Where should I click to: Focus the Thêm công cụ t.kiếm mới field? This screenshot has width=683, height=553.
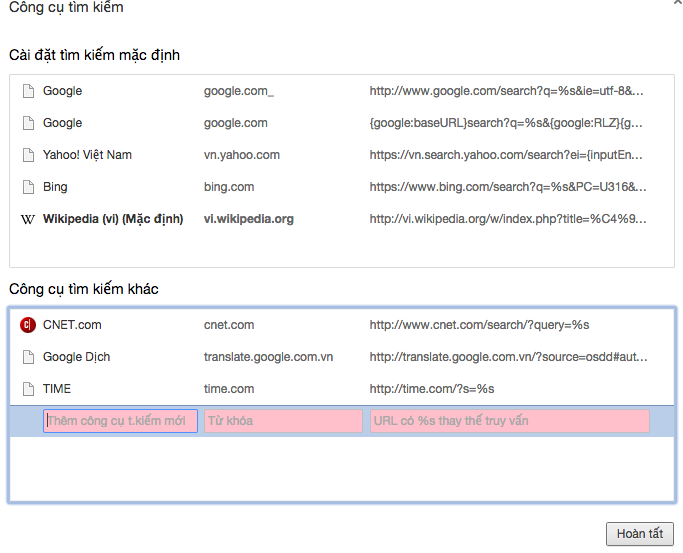(x=120, y=421)
